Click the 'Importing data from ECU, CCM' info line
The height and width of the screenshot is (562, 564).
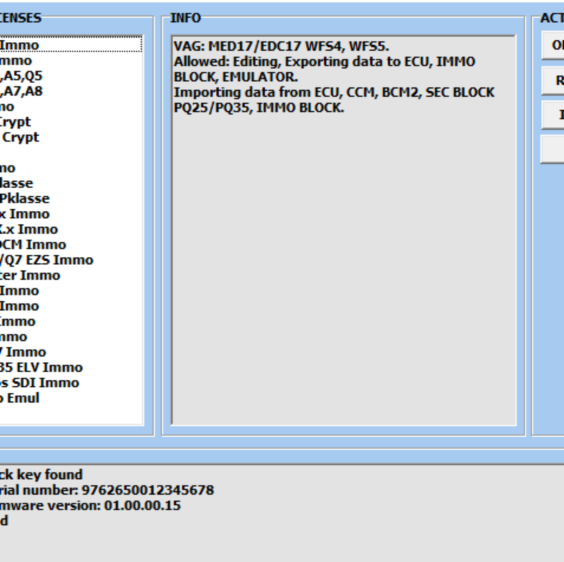pos(334,92)
